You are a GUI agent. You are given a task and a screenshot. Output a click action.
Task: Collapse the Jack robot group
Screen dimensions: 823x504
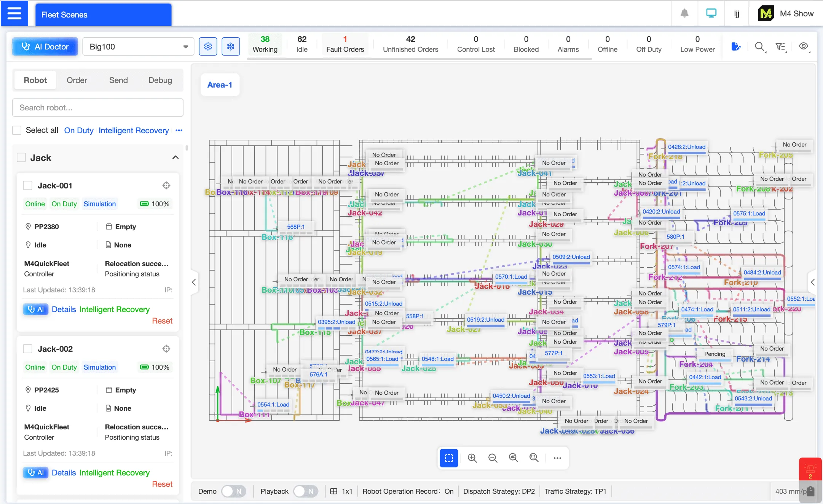click(175, 158)
